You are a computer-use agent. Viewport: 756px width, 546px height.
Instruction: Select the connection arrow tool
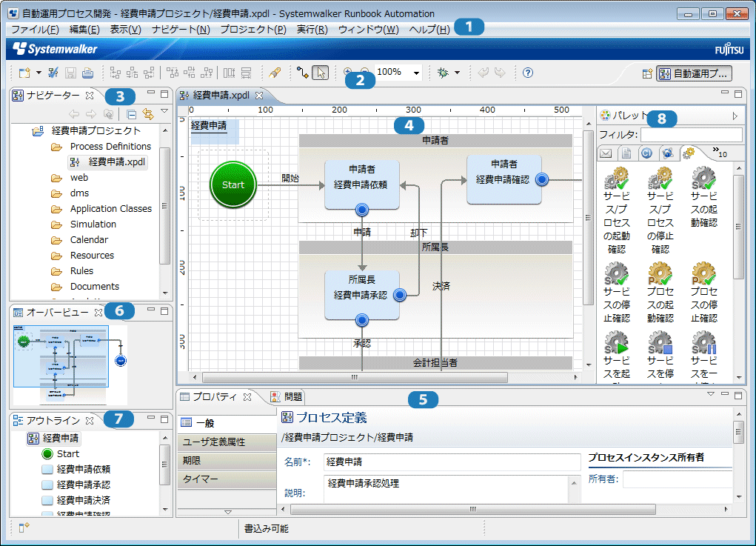coord(302,73)
